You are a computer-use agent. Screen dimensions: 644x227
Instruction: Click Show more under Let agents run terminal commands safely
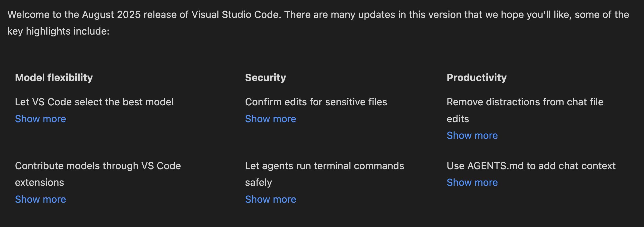coord(270,199)
